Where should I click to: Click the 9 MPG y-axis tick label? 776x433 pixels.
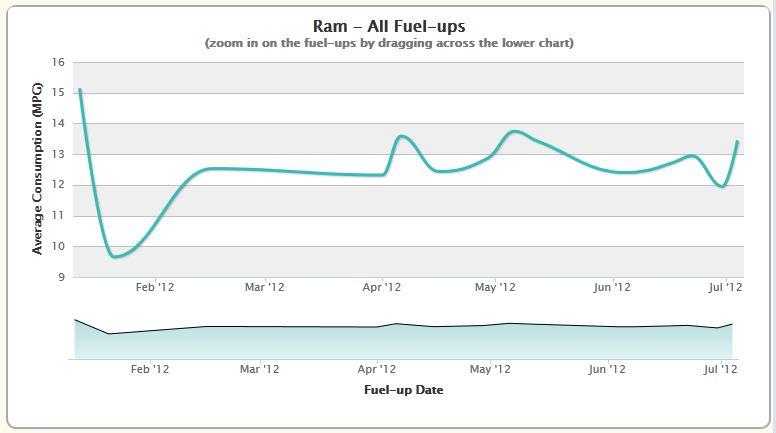coord(61,277)
